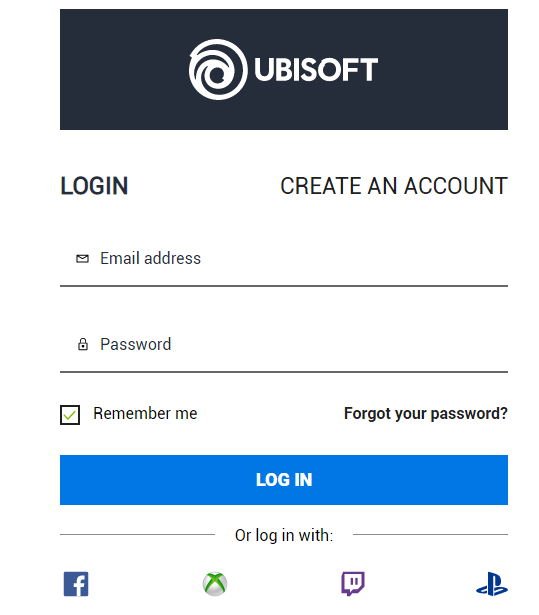Click the divider line left of 'Or log in with:'
Screen dimensions: 539x615
(137, 534)
